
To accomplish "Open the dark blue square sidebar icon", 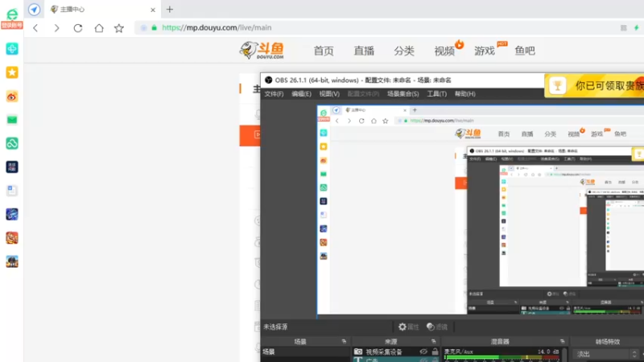I will click(12, 167).
